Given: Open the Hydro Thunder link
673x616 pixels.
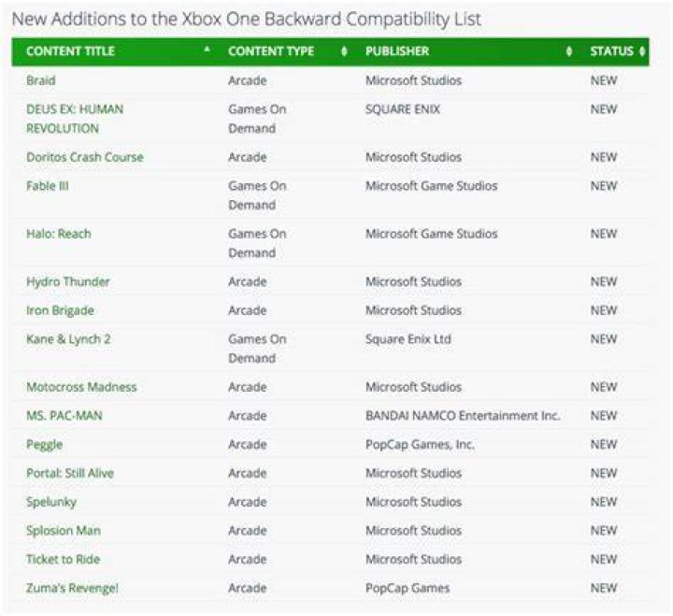Looking at the screenshot, I should tap(68, 281).
